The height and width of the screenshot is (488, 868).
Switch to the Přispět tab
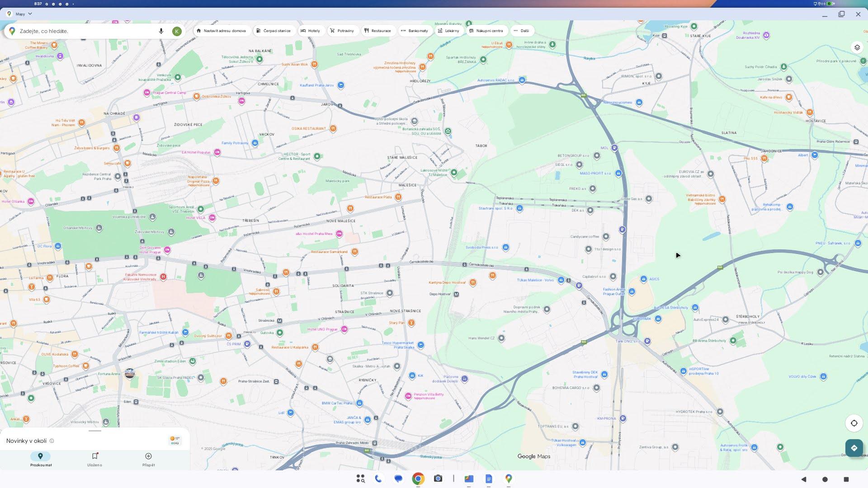[148, 460]
